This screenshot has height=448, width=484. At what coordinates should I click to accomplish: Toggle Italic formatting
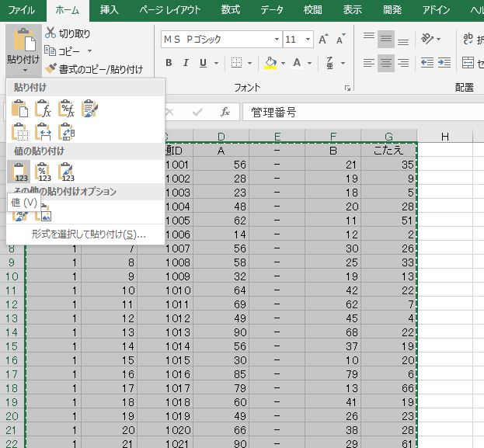[186, 63]
